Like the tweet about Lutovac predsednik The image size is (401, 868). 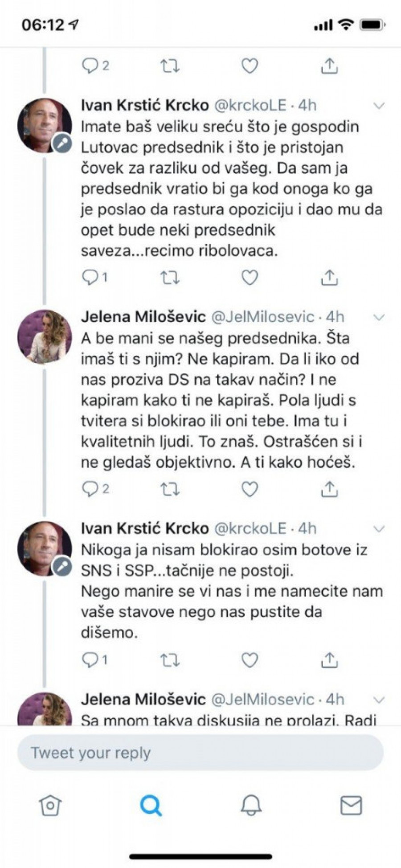click(x=250, y=278)
